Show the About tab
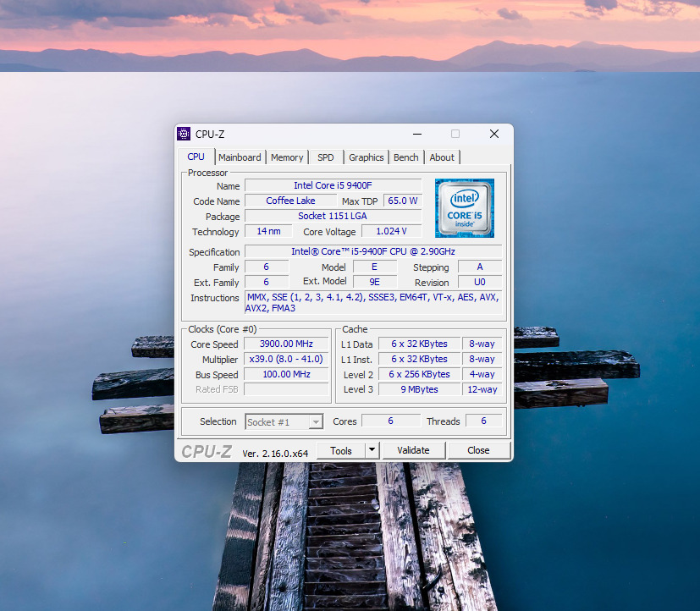700x611 pixels. point(442,157)
